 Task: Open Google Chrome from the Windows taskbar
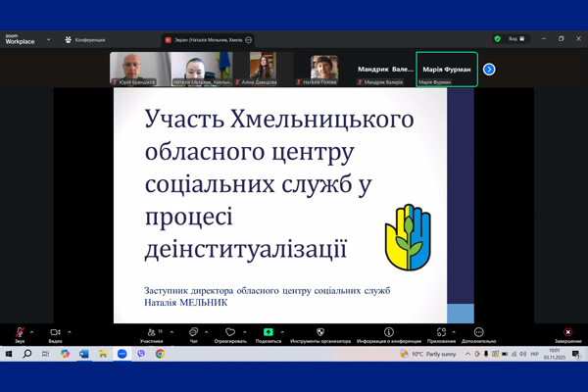coord(160,354)
